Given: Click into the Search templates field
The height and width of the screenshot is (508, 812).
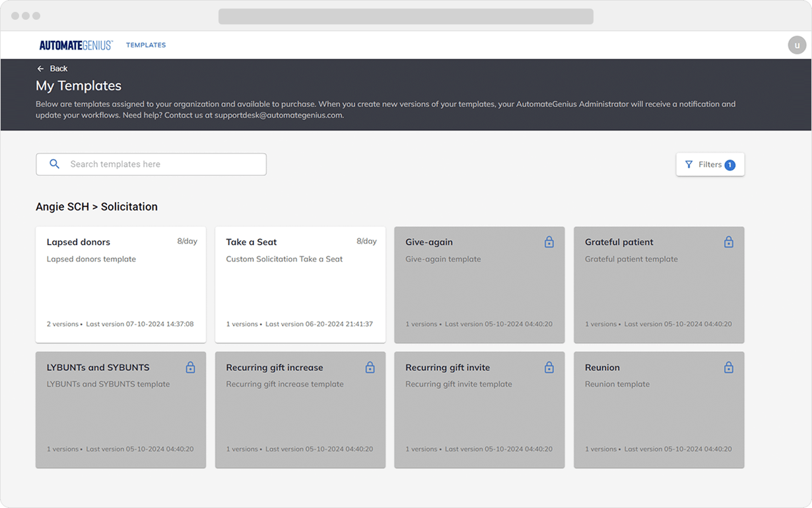Looking at the screenshot, I should point(165,164).
